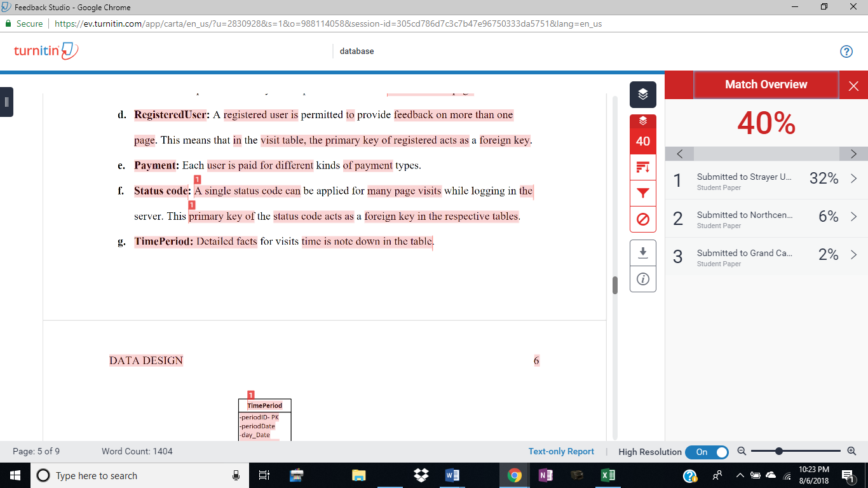Viewport: 868px width, 488px height.
Task: Click the Cortana microphone icon
Action: (x=236, y=475)
